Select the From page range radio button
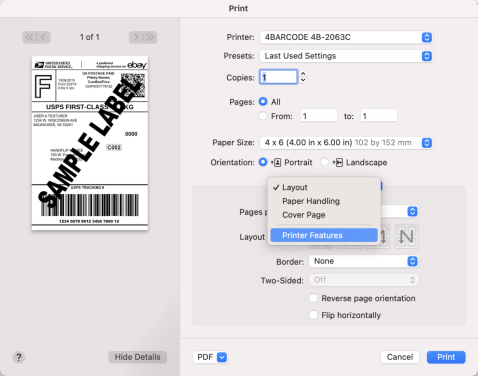Screen dimensions: 478x376 click(x=263, y=116)
